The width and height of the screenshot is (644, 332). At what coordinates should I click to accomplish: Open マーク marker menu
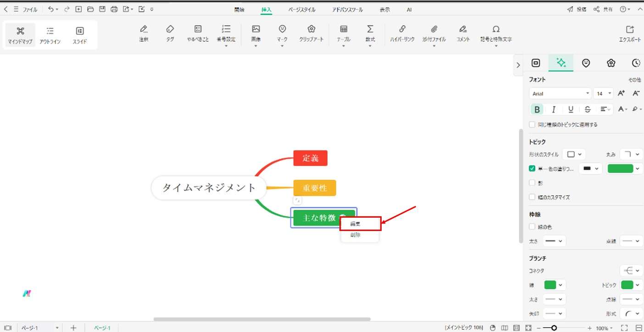tap(282, 35)
